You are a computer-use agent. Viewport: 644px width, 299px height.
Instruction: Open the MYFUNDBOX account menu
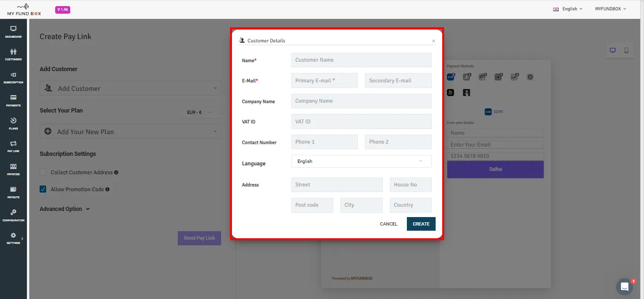point(610,9)
